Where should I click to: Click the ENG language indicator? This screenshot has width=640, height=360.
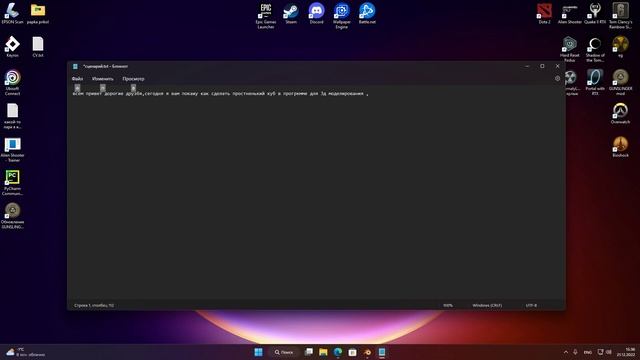point(588,352)
